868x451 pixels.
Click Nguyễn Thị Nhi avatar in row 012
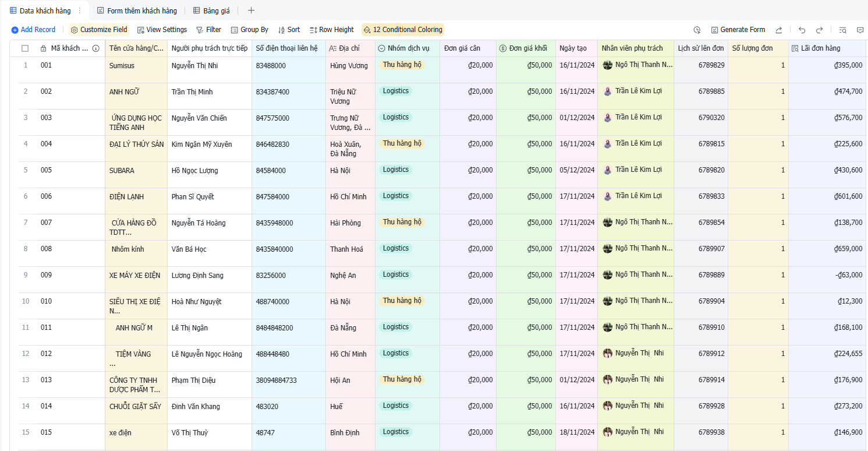point(608,354)
